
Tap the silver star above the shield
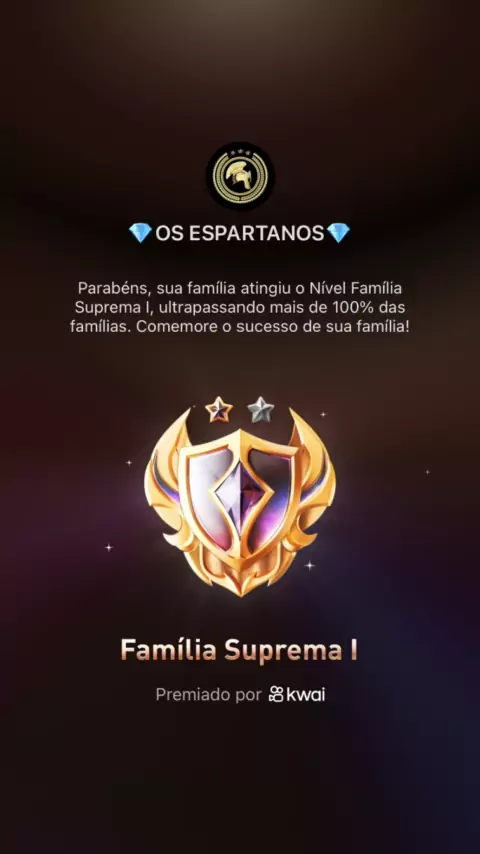click(260, 410)
